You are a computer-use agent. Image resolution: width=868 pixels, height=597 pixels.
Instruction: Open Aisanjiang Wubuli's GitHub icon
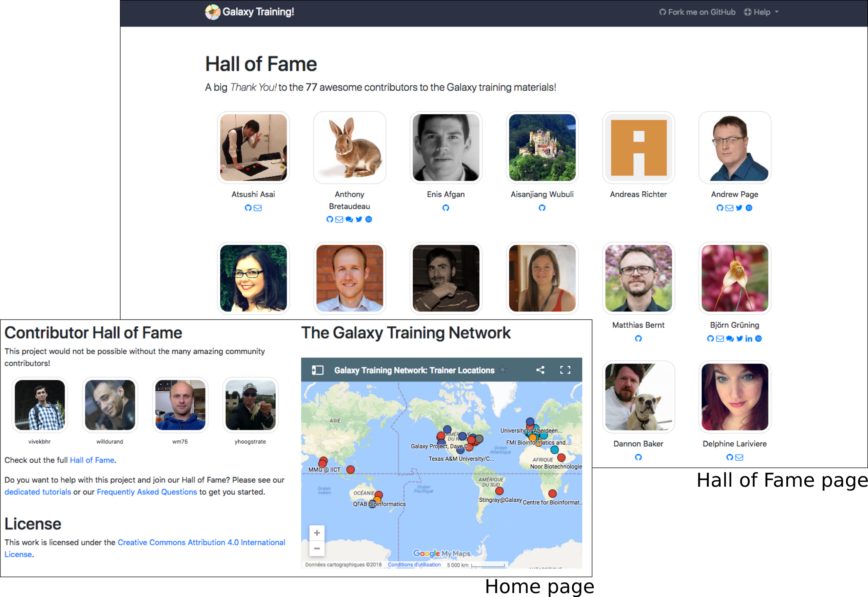pos(542,208)
